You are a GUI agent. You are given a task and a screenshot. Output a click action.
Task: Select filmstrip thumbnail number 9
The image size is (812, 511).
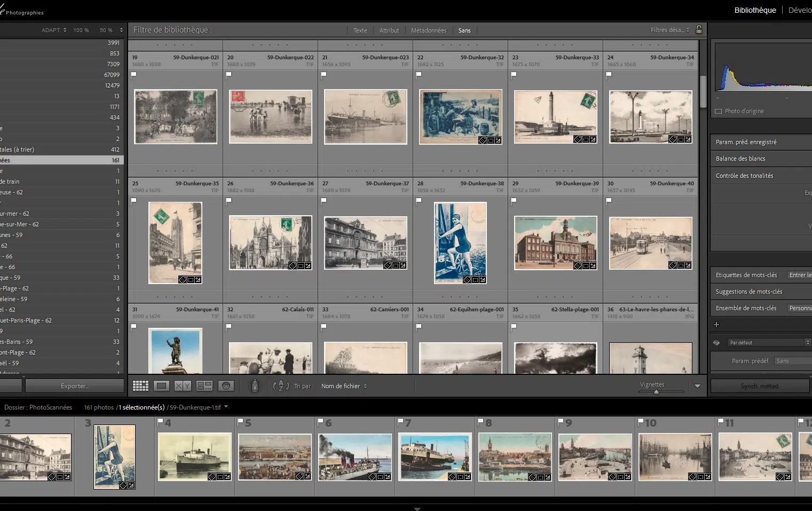click(595, 457)
